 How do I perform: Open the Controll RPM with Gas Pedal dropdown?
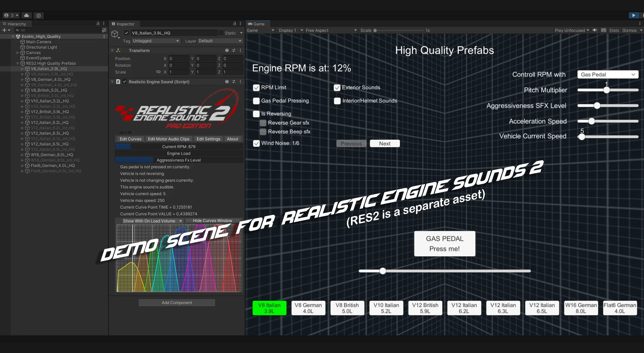[608, 74]
